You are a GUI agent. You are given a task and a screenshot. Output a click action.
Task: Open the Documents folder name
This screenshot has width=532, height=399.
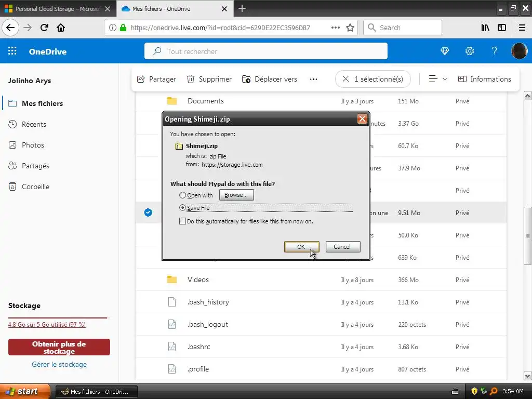pyautogui.click(x=206, y=101)
